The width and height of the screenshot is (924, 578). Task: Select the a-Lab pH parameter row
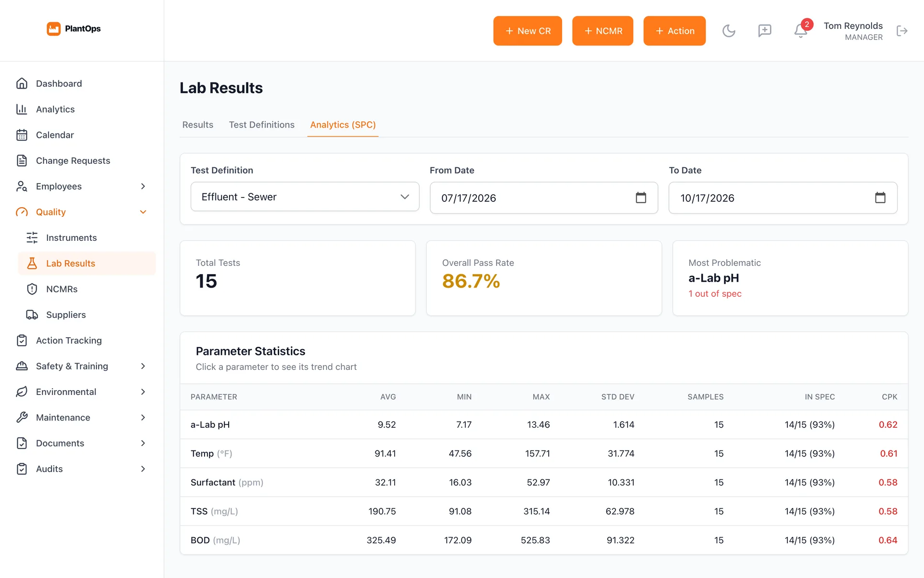[544, 425]
